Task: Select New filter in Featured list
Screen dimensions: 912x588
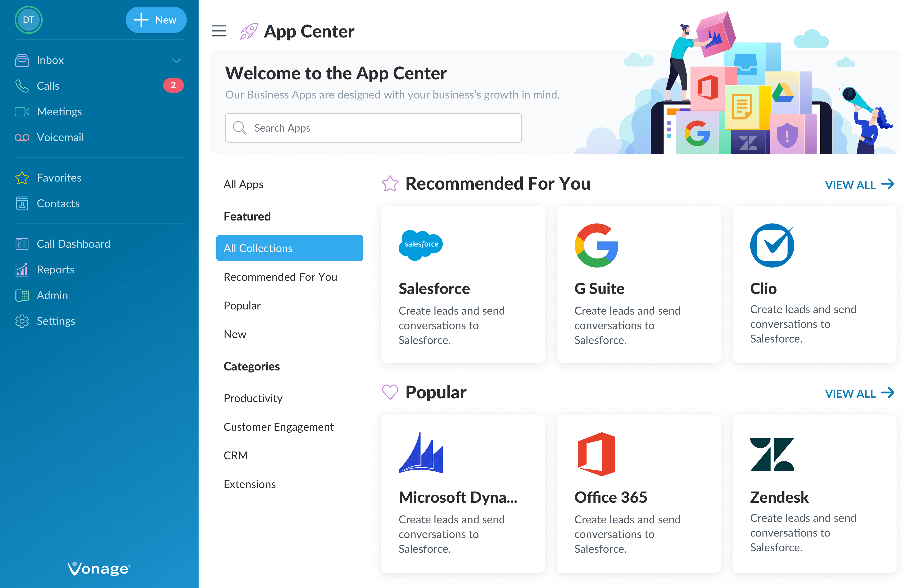Action: 235,334
